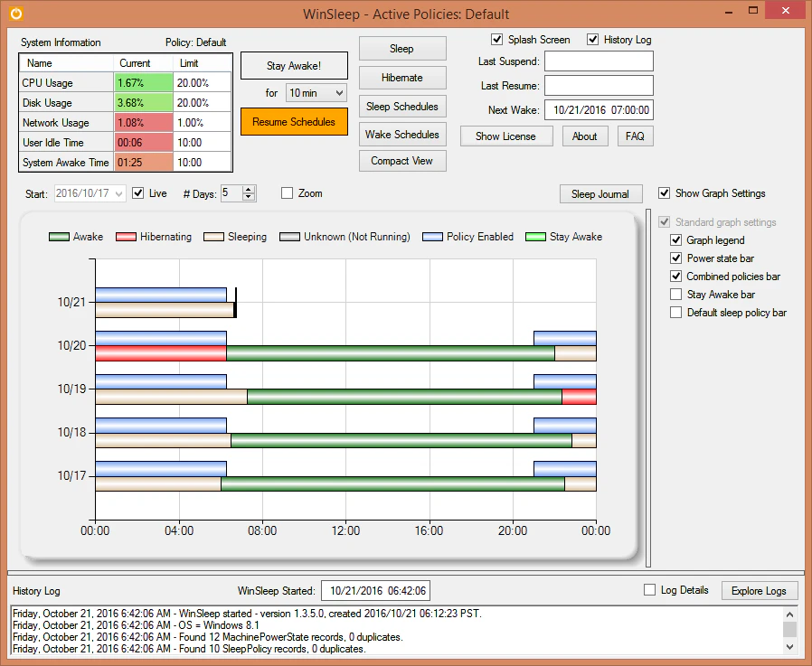Increase the number of days with up arrow
Image resolution: width=812 pixels, height=666 pixels.
(249, 190)
